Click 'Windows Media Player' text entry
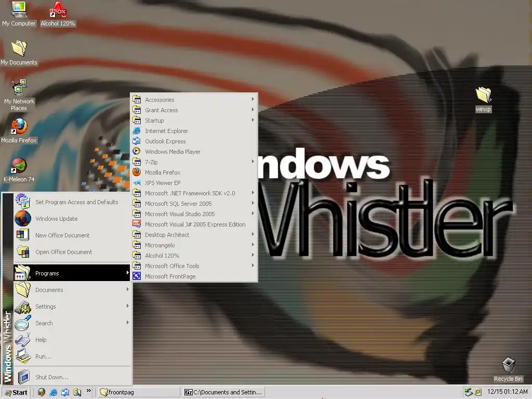The image size is (532, 399). click(x=172, y=152)
